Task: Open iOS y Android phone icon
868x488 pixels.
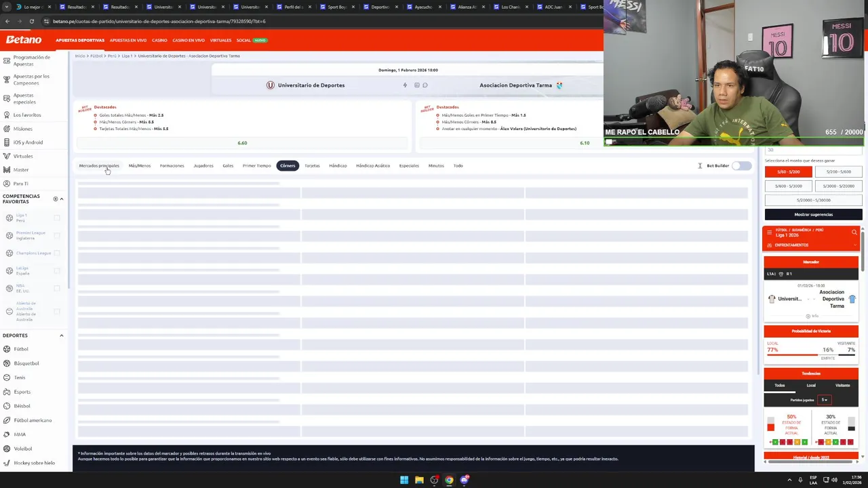Action: pyautogui.click(x=7, y=142)
